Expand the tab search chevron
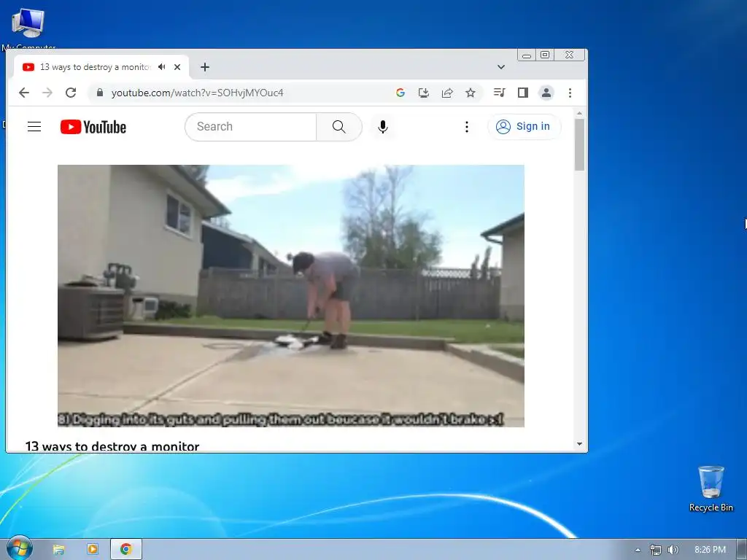747x560 pixels. coord(500,67)
